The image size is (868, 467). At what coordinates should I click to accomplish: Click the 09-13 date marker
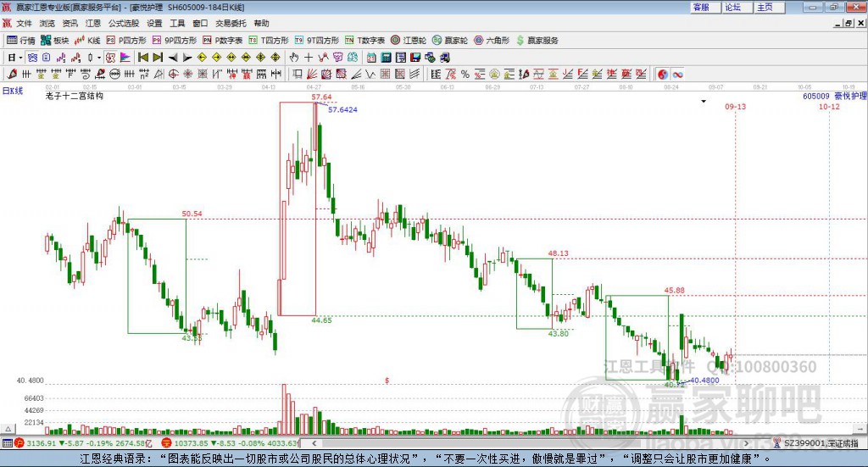click(x=735, y=106)
